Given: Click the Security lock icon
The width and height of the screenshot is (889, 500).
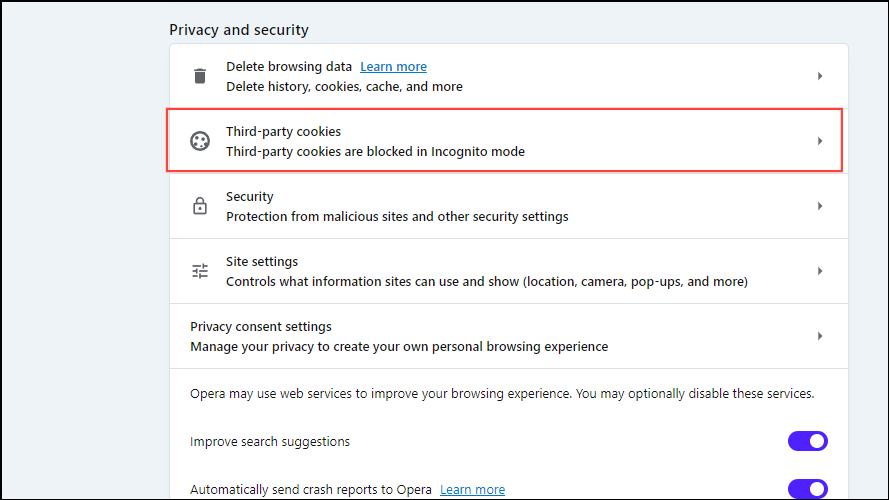Looking at the screenshot, I should pyautogui.click(x=200, y=206).
